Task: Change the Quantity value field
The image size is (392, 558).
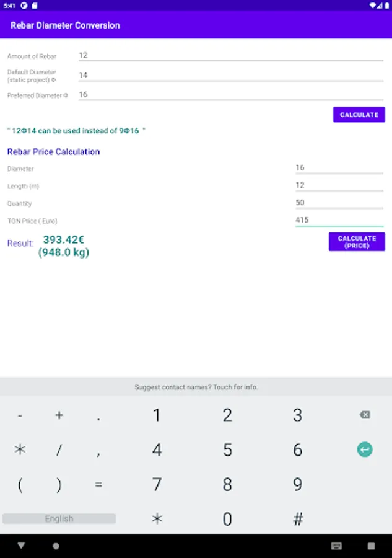Action: [339, 202]
